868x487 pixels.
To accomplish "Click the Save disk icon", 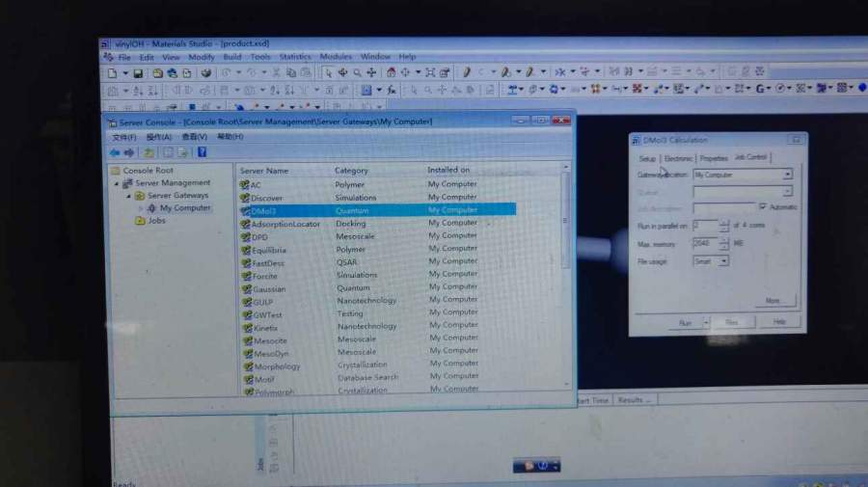I will [x=138, y=73].
